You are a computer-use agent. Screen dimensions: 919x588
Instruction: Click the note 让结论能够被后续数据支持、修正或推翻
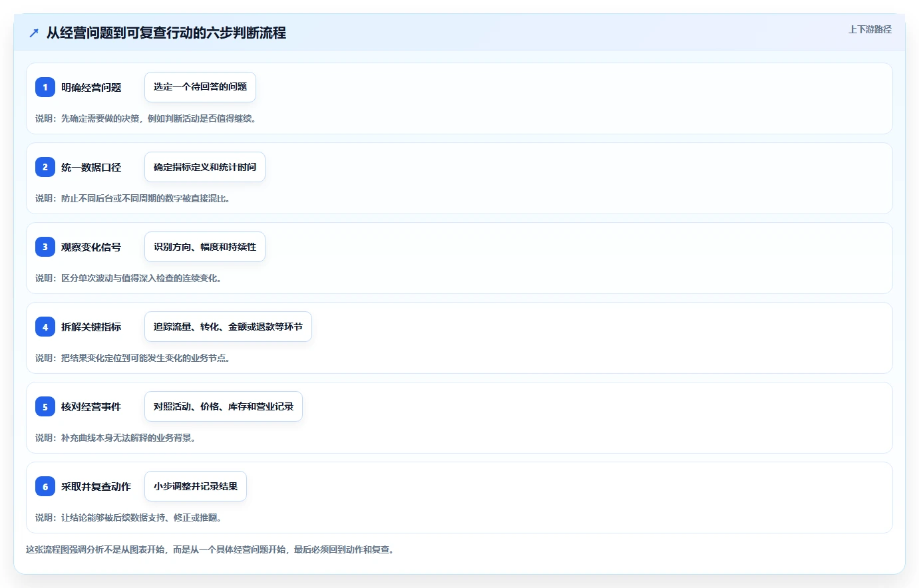coord(128,517)
